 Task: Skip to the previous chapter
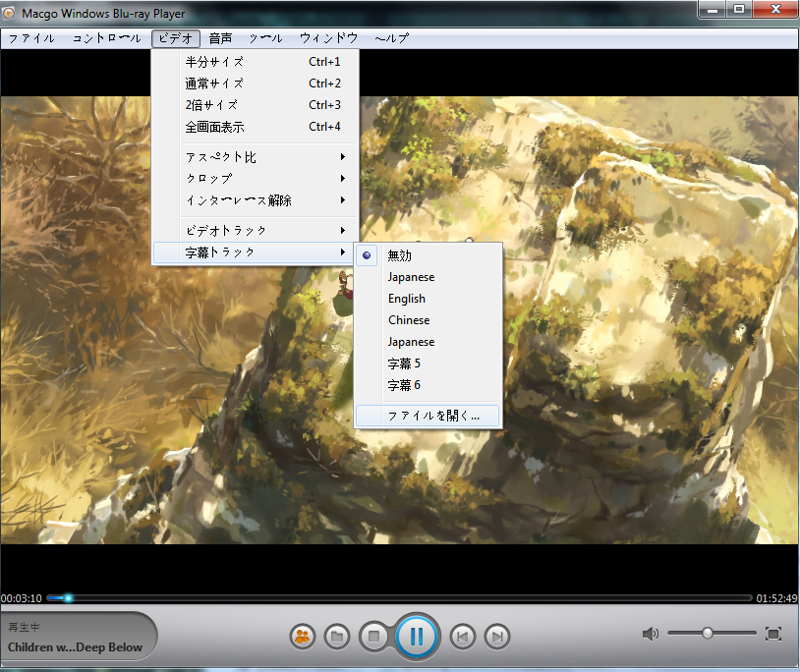462,636
